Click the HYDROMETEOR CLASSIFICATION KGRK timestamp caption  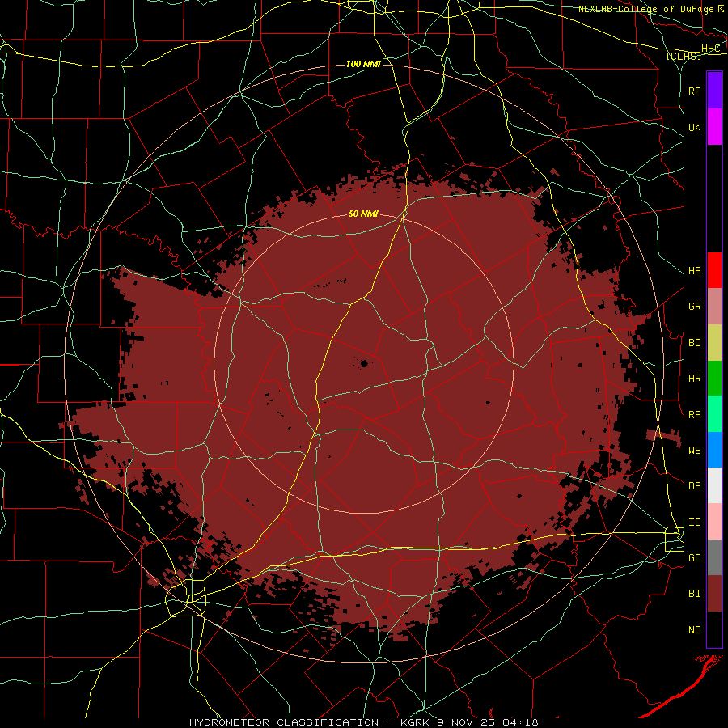point(363,722)
